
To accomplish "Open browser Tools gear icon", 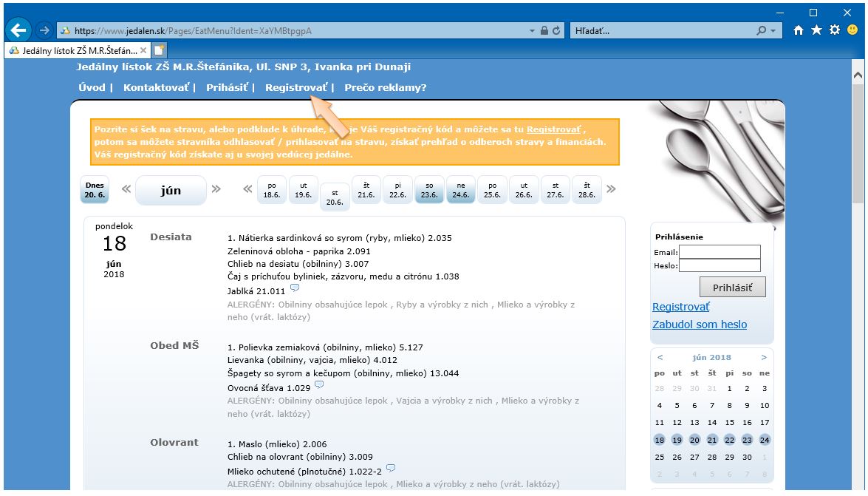I will click(835, 31).
